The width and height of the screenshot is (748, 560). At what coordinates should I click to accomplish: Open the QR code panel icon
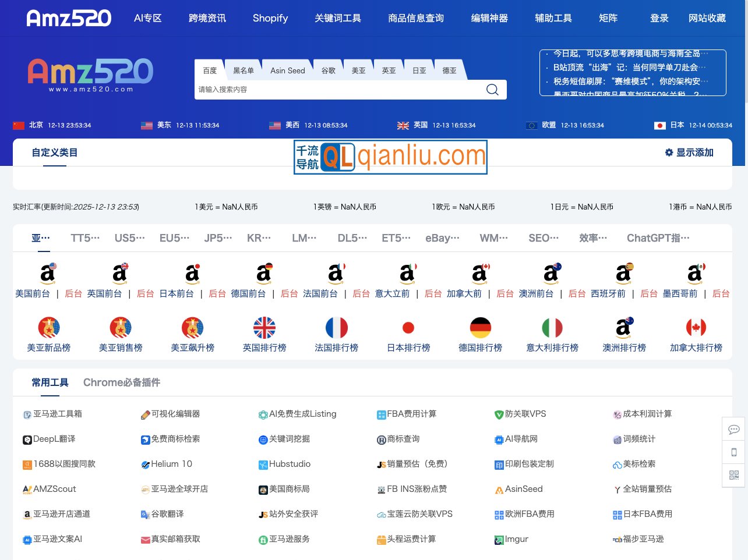click(x=733, y=475)
